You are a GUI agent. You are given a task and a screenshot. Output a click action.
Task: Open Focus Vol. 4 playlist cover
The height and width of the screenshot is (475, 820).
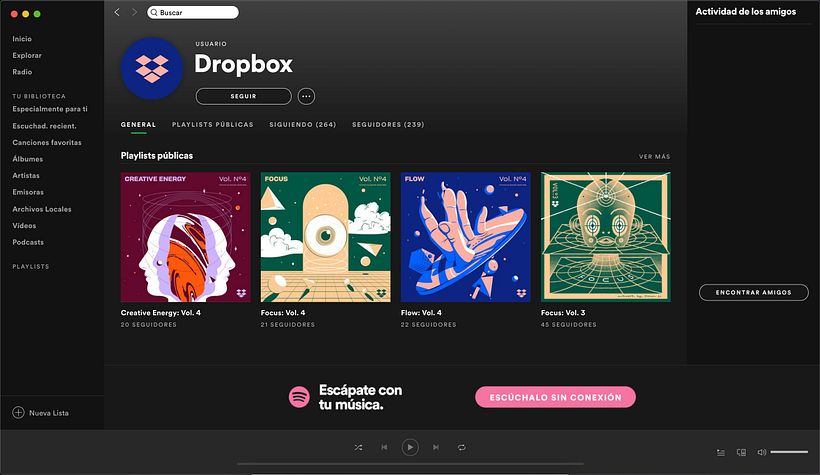325,237
